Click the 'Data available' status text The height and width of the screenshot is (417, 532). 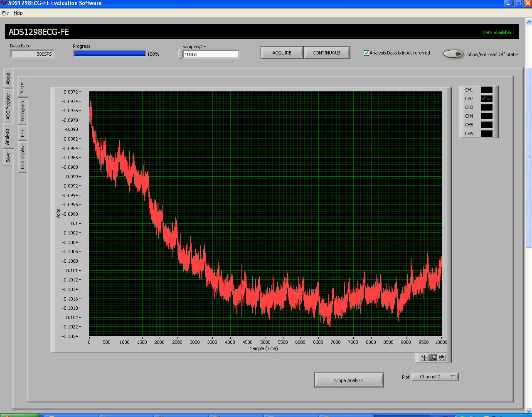coord(497,32)
